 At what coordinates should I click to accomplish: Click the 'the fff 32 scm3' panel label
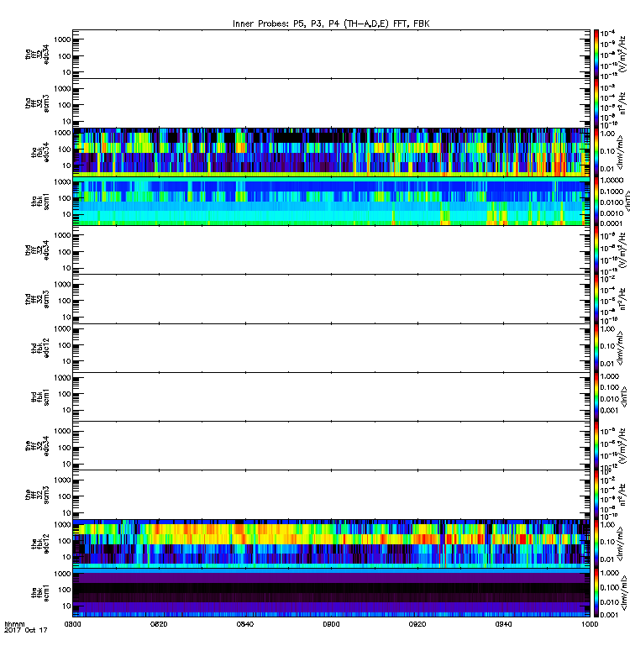tap(37, 495)
